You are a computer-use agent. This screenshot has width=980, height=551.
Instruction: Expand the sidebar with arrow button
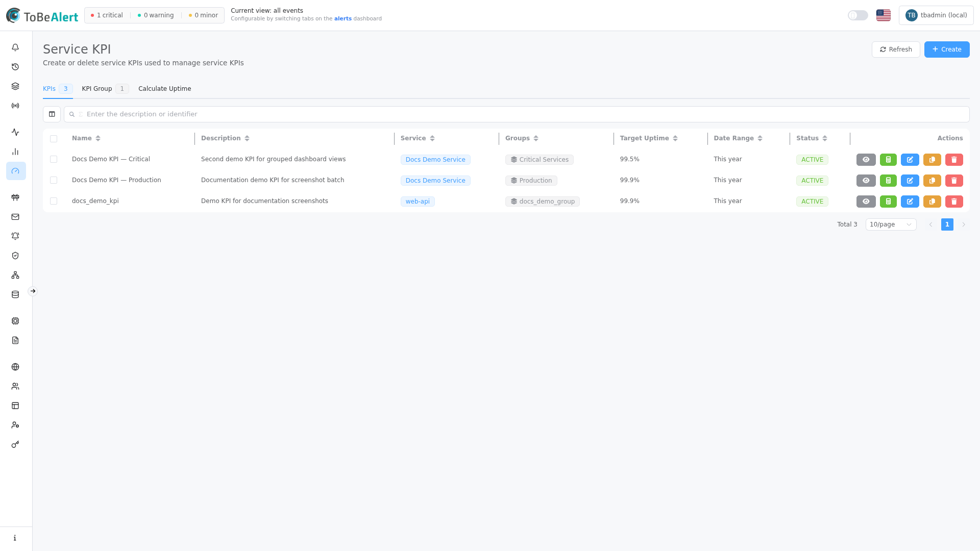click(x=33, y=291)
